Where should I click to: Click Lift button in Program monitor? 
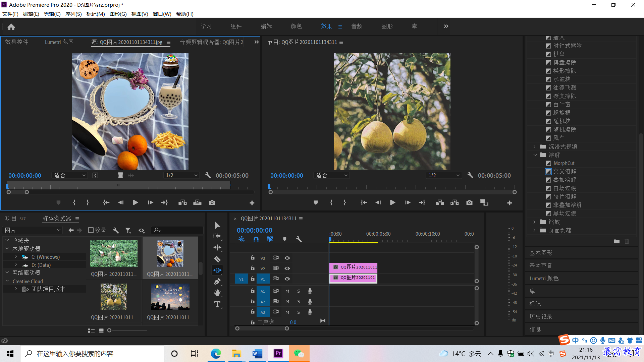(x=440, y=203)
